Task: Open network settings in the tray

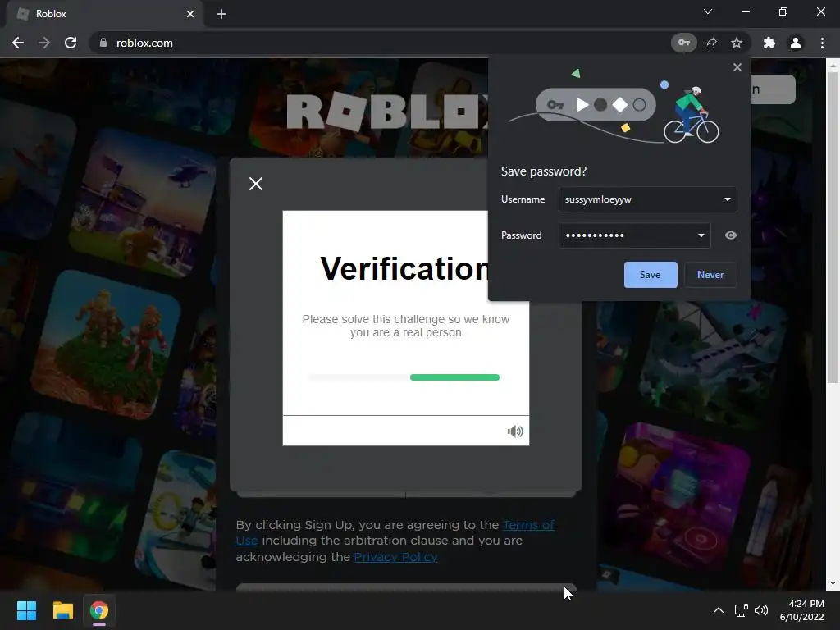Action: [742, 610]
